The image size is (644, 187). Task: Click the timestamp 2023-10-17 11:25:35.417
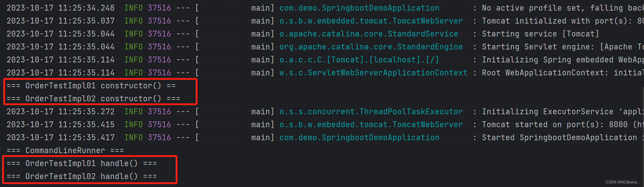(61, 138)
